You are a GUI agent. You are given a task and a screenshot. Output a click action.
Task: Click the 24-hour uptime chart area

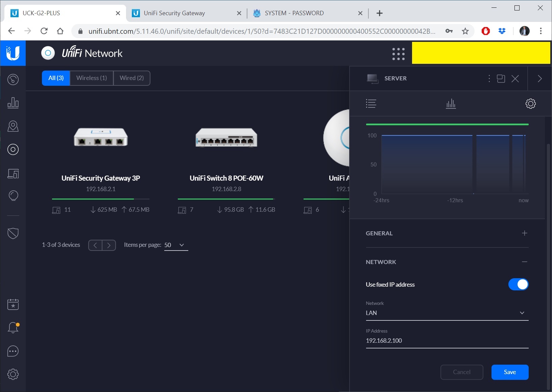(454, 164)
